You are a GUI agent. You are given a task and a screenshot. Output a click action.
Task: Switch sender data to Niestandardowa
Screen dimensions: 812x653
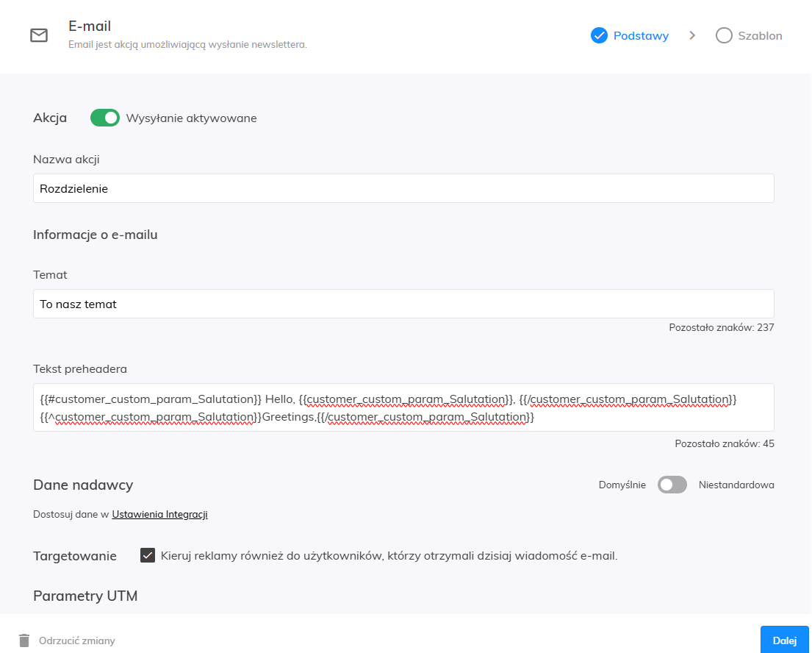click(672, 485)
